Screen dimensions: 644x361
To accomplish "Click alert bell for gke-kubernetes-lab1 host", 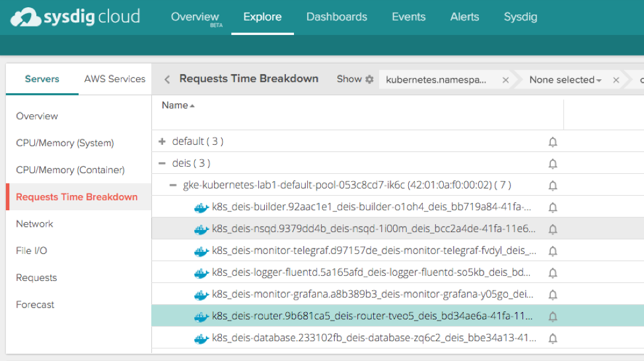I will [553, 185].
